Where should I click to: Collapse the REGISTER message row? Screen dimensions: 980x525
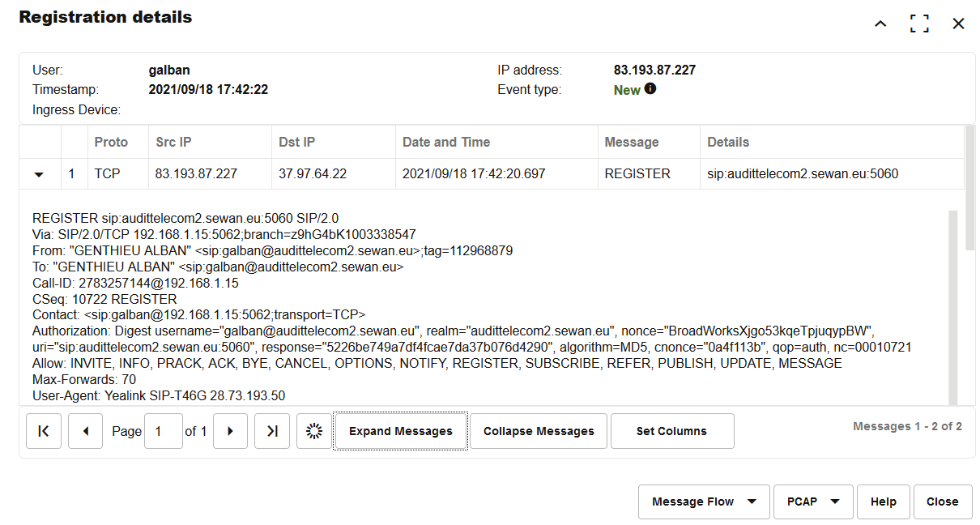click(x=40, y=174)
